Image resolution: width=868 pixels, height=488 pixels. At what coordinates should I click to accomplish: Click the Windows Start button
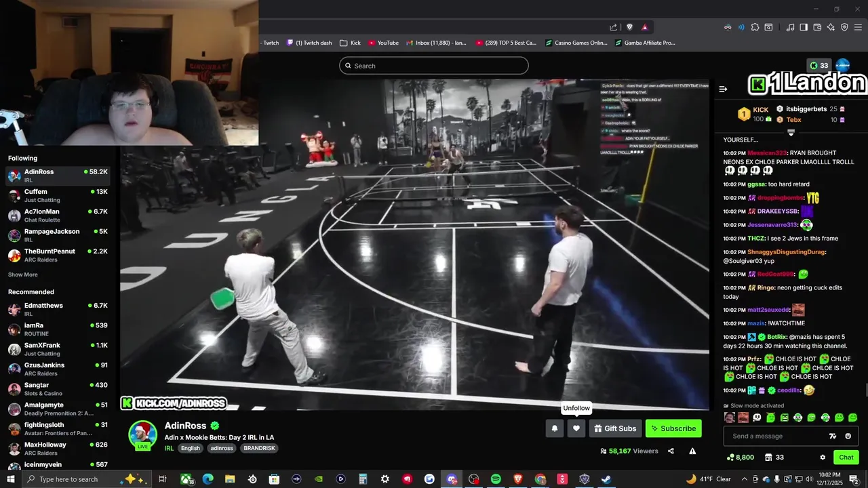(x=11, y=479)
